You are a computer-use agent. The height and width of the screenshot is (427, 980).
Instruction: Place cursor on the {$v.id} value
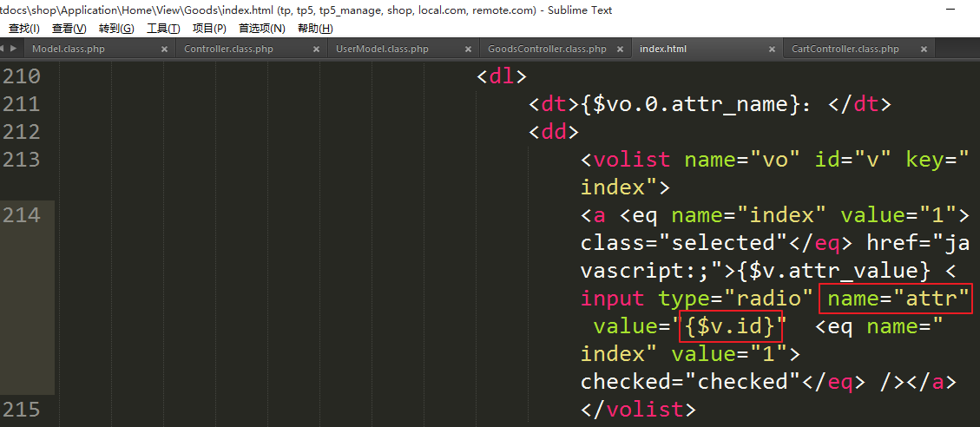tap(730, 326)
